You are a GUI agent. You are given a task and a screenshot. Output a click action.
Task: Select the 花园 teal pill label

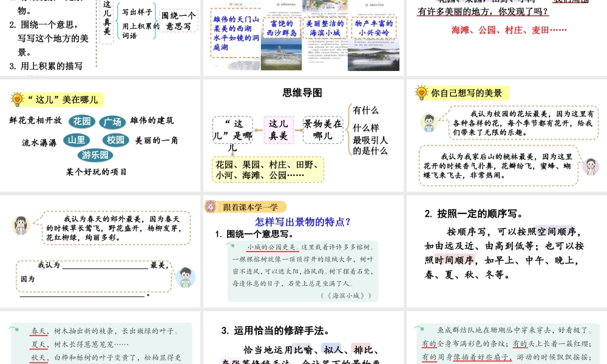82,121
